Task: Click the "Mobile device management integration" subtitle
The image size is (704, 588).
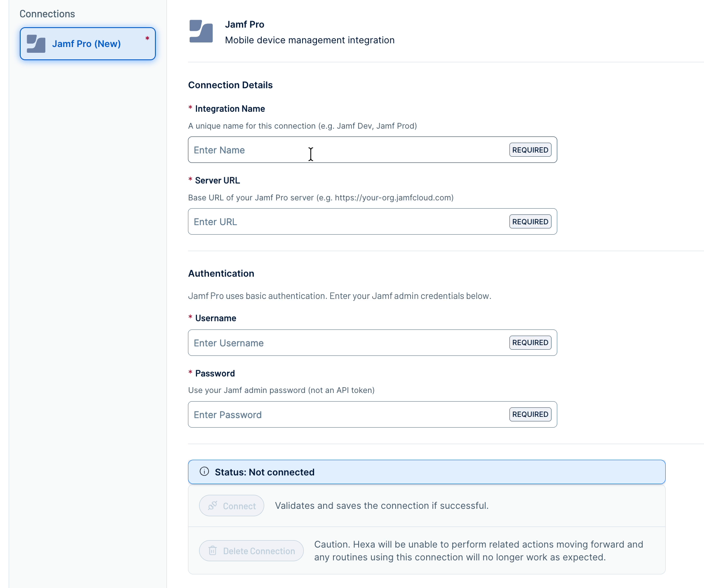Action: (x=310, y=40)
